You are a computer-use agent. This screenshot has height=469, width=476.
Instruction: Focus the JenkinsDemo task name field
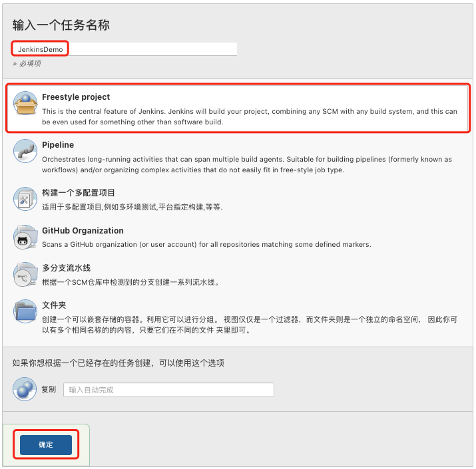124,49
